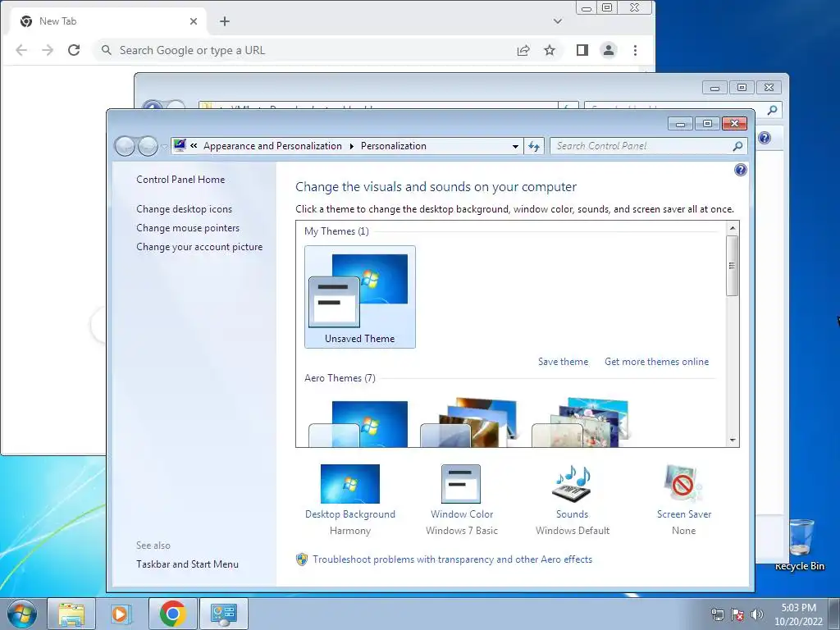The height and width of the screenshot is (630, 840).
Task: Open Troubleshoot problems with transparency link
Action: pyautogui.click(x=452, y=559)
